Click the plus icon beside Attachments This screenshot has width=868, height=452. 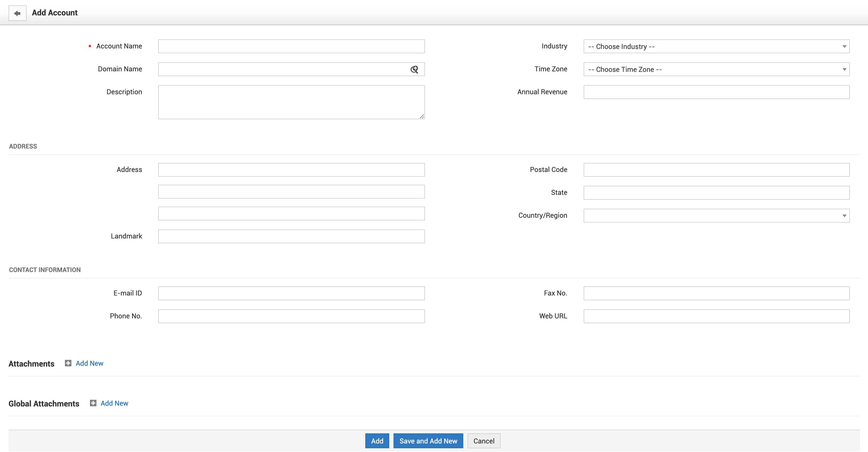point(68,363)
